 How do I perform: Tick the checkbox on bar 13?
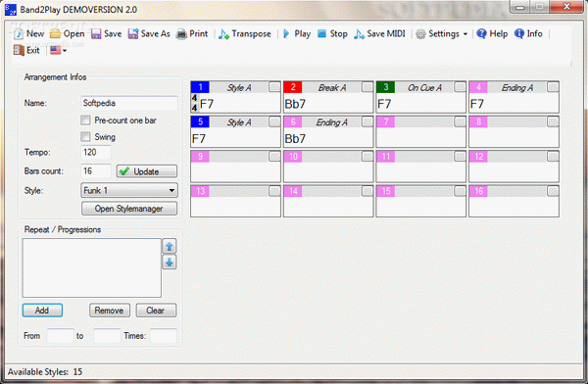(x=274, y=191)
